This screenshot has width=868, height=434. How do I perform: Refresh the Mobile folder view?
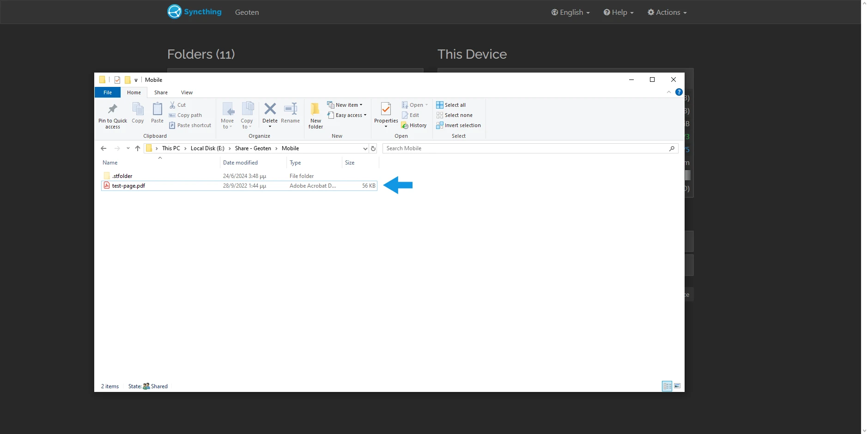[373, 148]
